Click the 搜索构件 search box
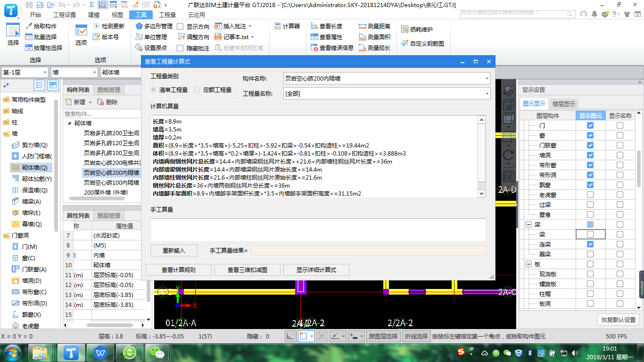The image size is (644, 362). (x=102, y=114)
